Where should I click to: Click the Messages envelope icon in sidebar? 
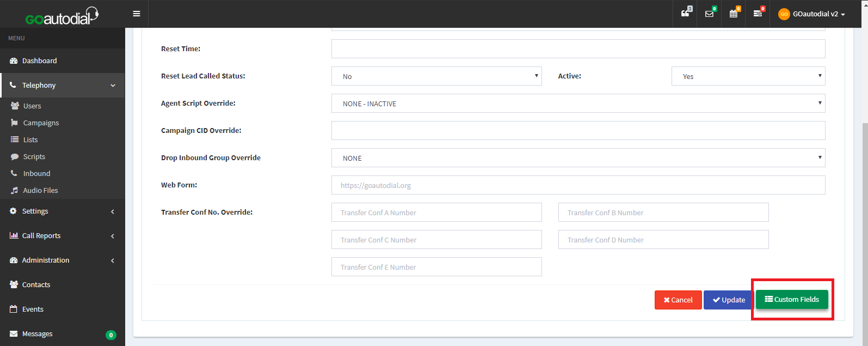(x=14, y=333)
